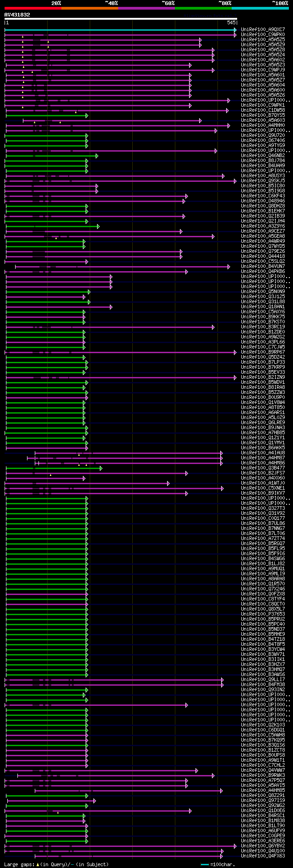Click the label UniRef100_Q7WYD5
The height and width of the screenshot is (868, 293).
click(x=263, y=246)
